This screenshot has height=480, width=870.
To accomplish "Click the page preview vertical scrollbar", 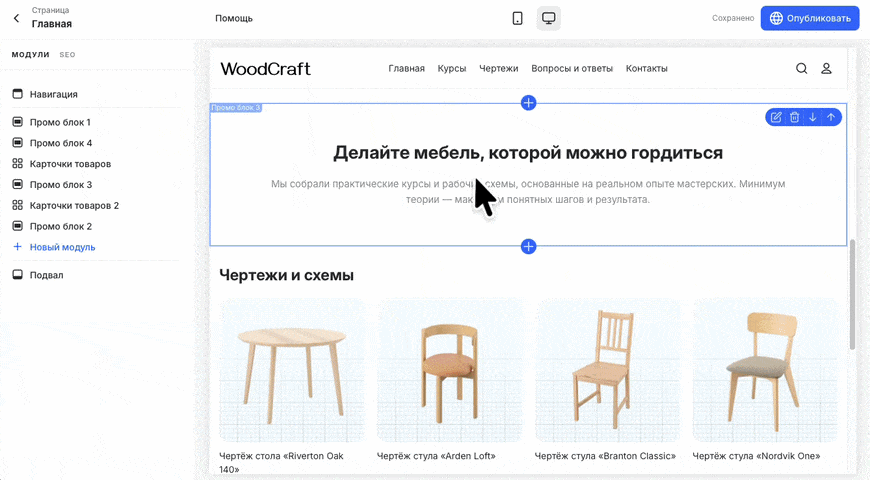I will pos(852,294).
